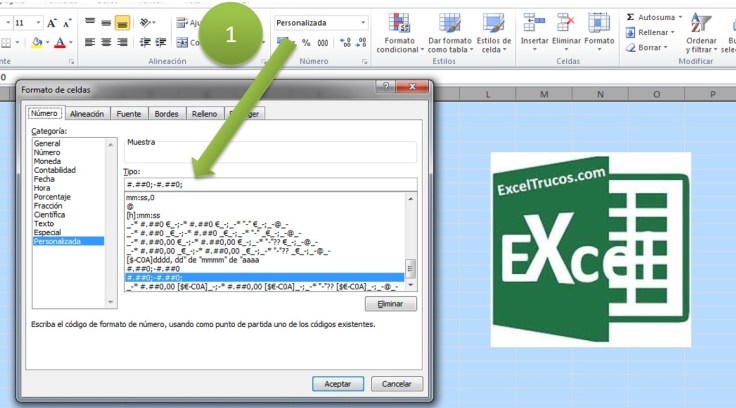The image size is (736, 408).
Task: Align cell text to the left
Action: coord(90,42)
